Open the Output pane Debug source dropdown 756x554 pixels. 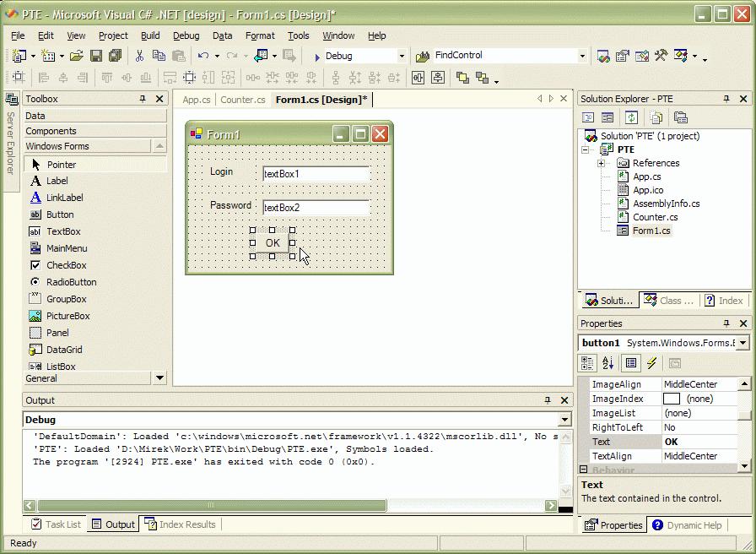[564, 420]
